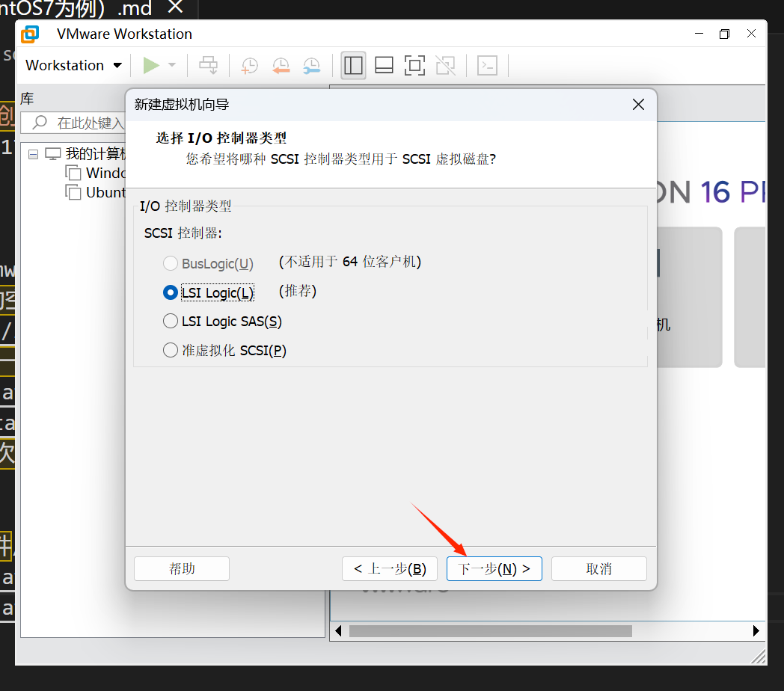
Task: Collapse the My Computer tree node
Action: 33,154
